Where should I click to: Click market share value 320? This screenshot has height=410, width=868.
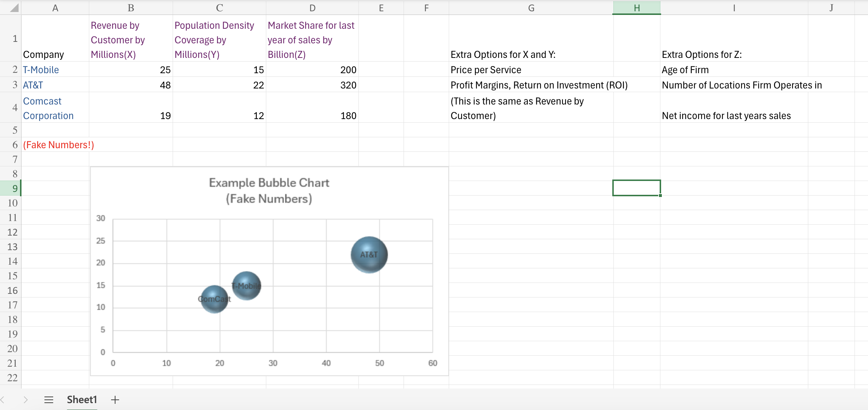click(312, 84)
